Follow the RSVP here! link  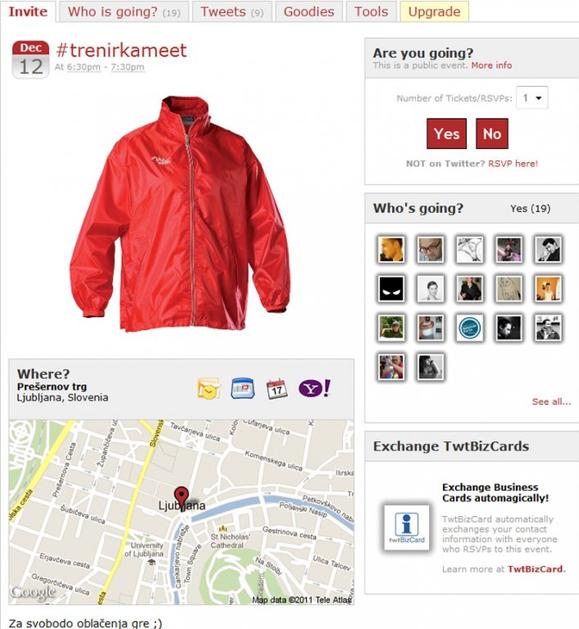(513, 163)
